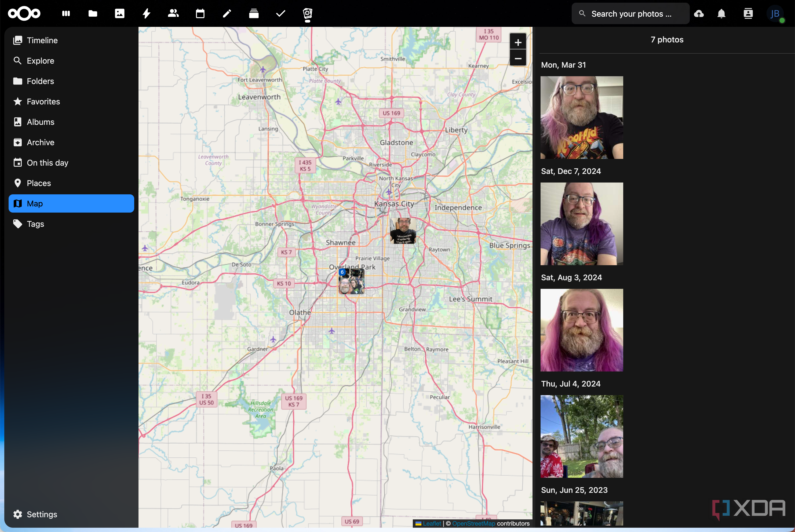Open the Nextcloud logo home link
The image size is (795, 532).
click(x=24, y=14)
